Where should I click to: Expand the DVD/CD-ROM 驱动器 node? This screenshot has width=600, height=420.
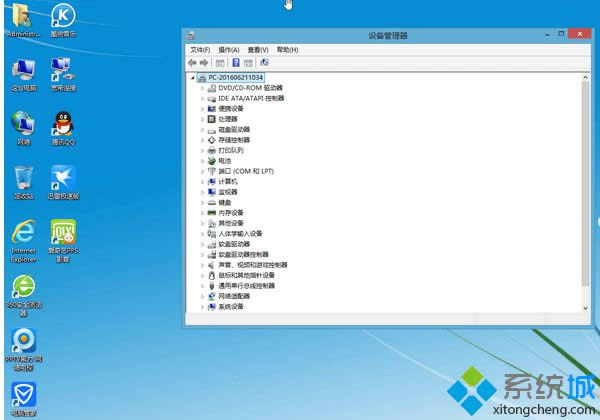pos(202,88)
